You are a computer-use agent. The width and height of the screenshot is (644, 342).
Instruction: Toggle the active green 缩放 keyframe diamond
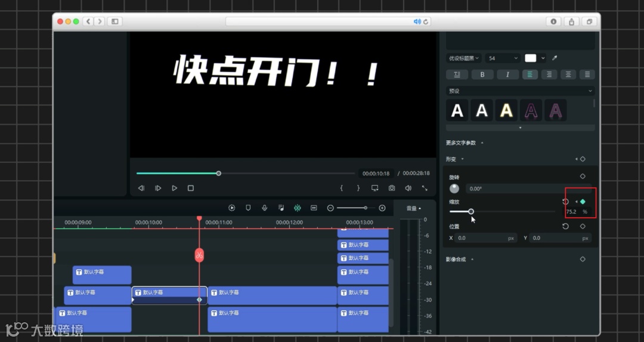[x=583, y=201]
